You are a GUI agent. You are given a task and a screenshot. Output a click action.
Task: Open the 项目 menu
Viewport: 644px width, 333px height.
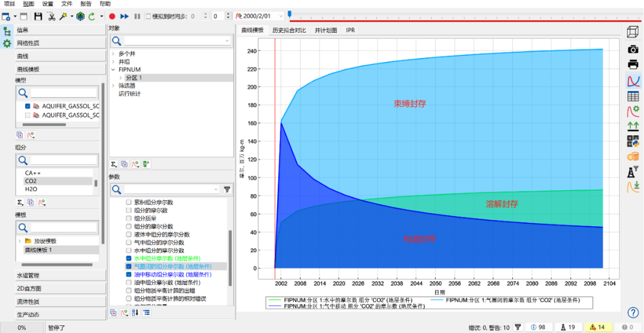click(x=9, y=4)
